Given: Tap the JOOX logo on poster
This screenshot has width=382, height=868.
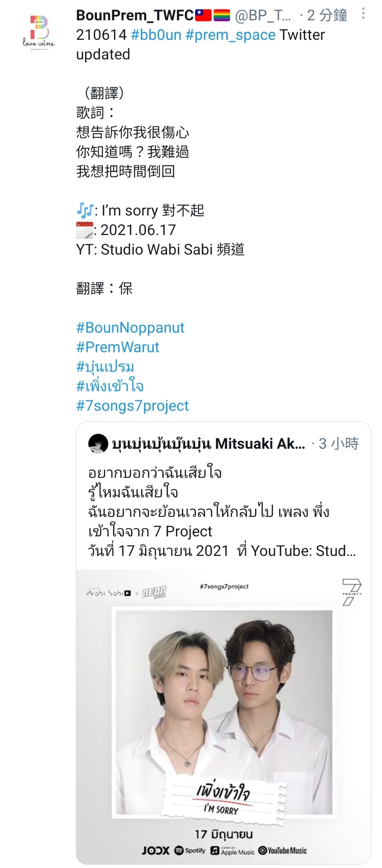Looking at the screenshot, I should click(x=156, y=850).
